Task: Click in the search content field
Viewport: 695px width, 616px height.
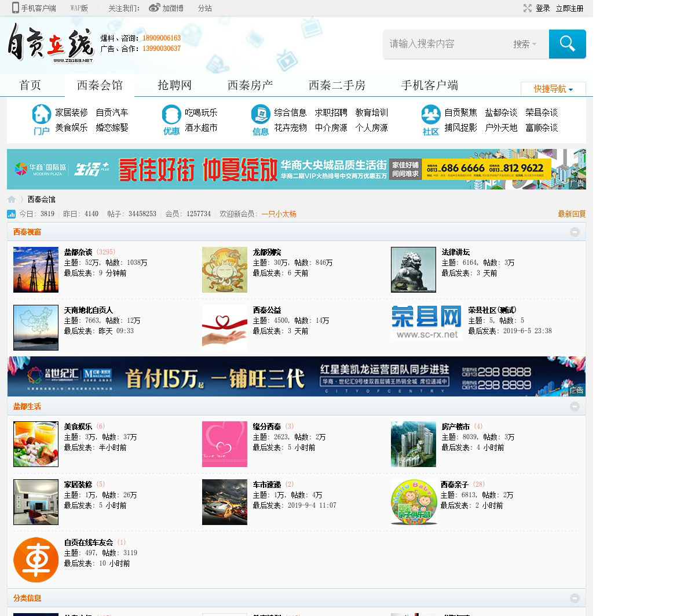Action: coord(446,44)
